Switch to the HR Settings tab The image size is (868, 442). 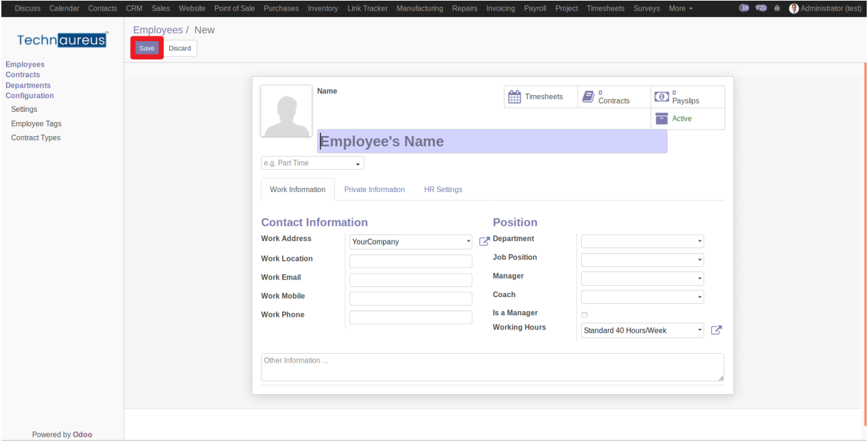(443, 189)
